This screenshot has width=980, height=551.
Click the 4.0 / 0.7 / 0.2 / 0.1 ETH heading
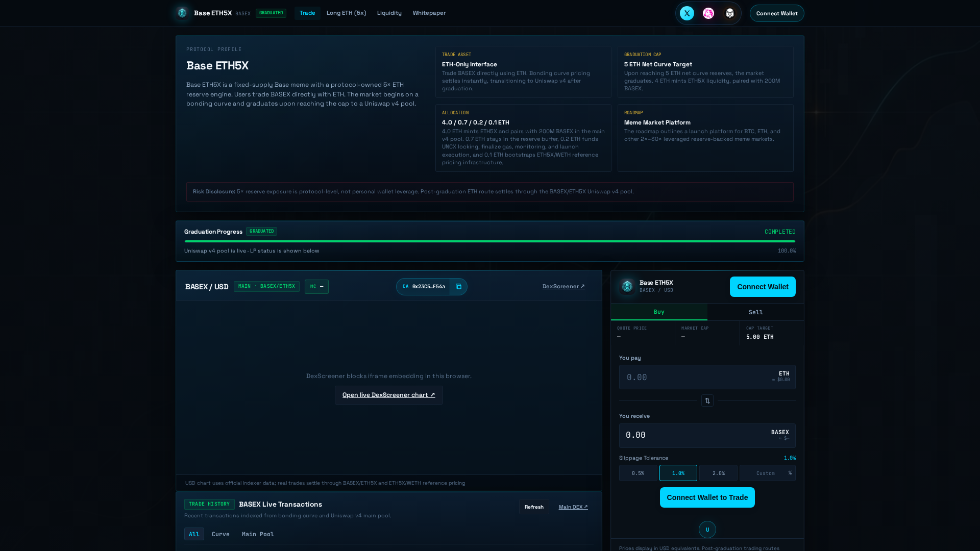[x=476, y=122]
